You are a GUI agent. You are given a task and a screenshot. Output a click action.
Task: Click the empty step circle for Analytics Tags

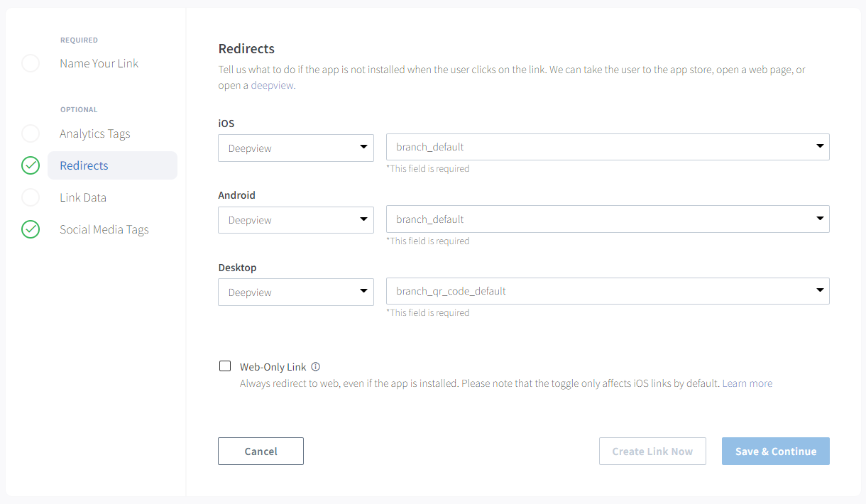click(31, 133)
